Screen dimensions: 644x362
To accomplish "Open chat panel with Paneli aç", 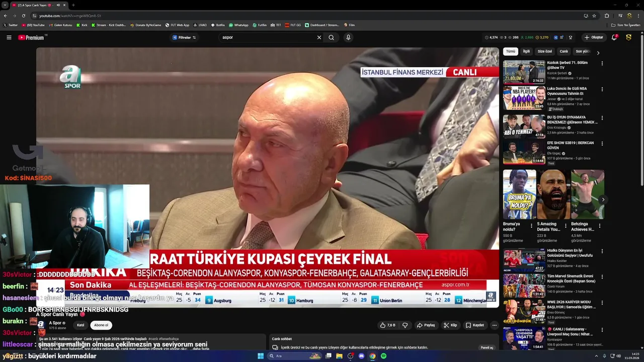I will click(487, 347).
